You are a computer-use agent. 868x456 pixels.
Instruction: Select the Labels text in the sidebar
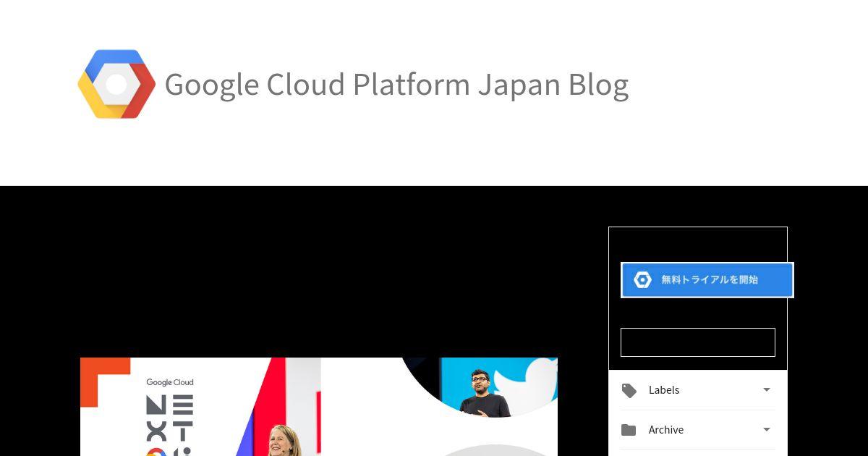pyautogui.click(x=664, y=390)
